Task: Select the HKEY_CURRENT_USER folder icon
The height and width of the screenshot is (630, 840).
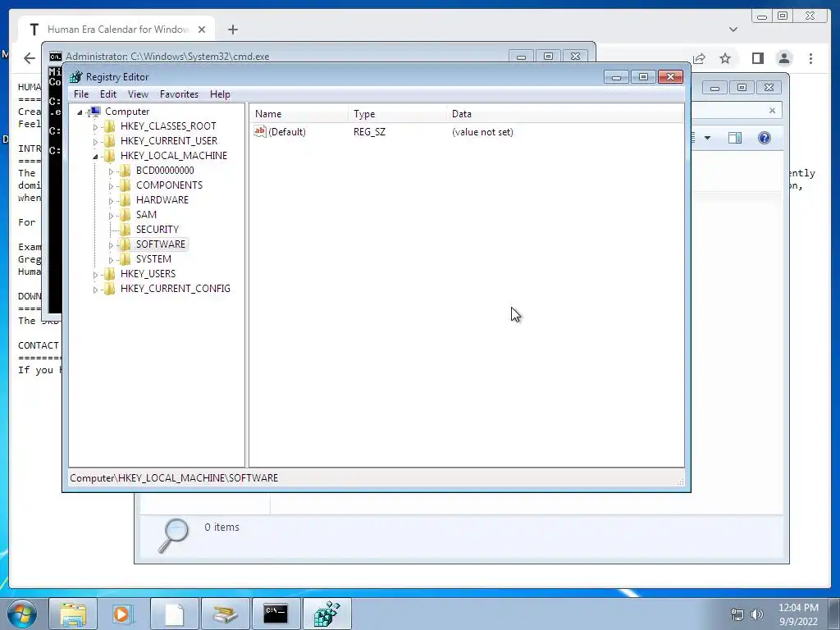Action: tap(109, 141)
